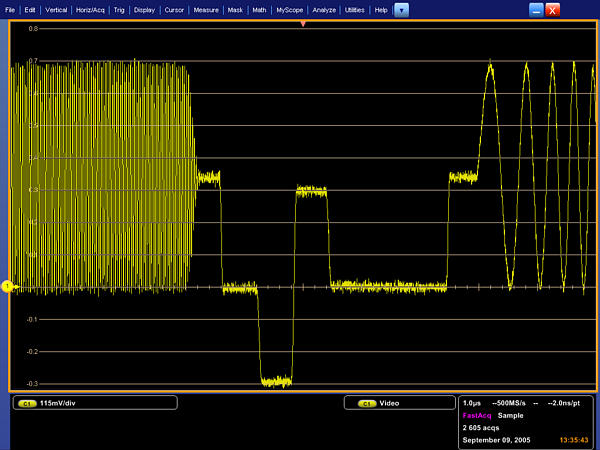The image size is (600, 450).
Task: Click the C1 channel badge beside 115mV/div
Action: [25, 403]
